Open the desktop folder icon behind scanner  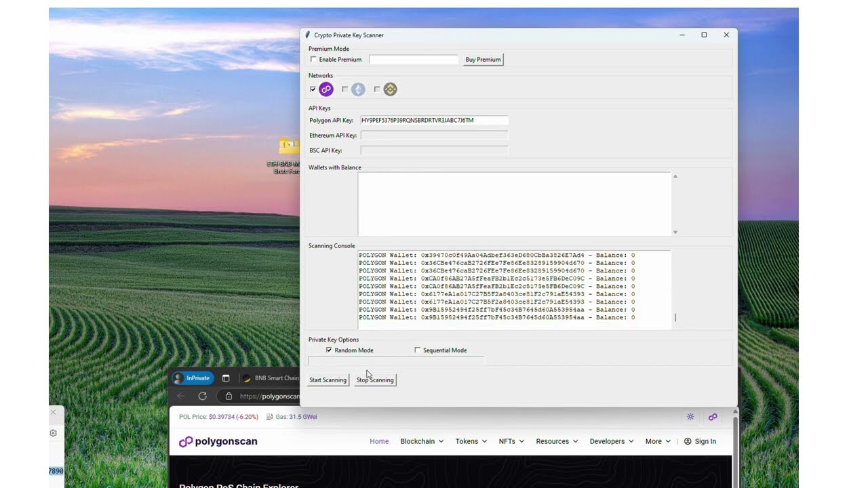tap(289, 145)
